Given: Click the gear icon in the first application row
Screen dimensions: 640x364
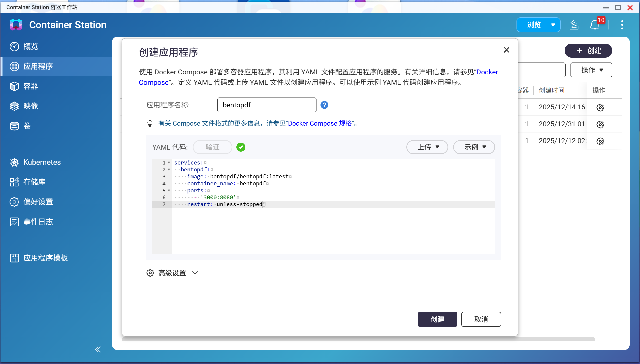Looking at the screenshot, I should (x=600, y=107).
